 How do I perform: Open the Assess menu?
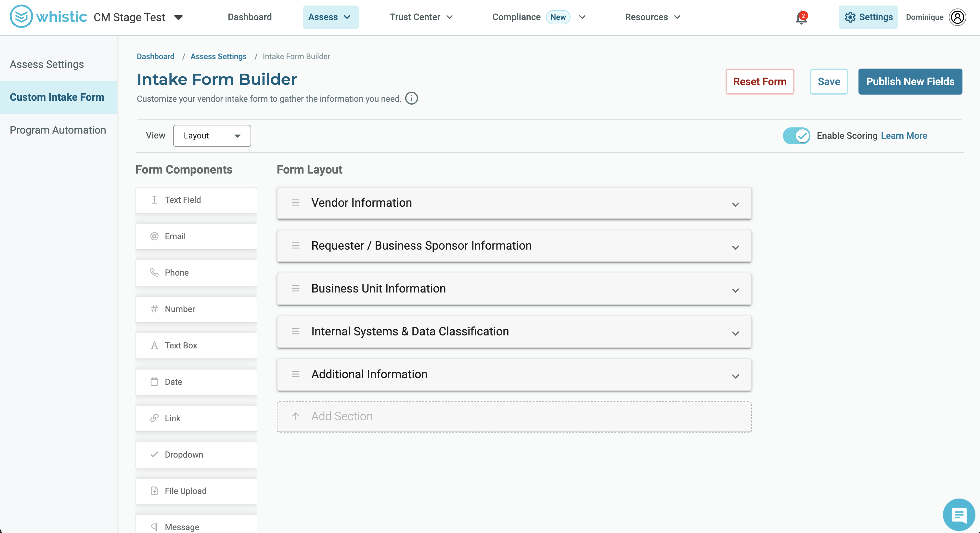pyautogui.click(x=330, y=17)
